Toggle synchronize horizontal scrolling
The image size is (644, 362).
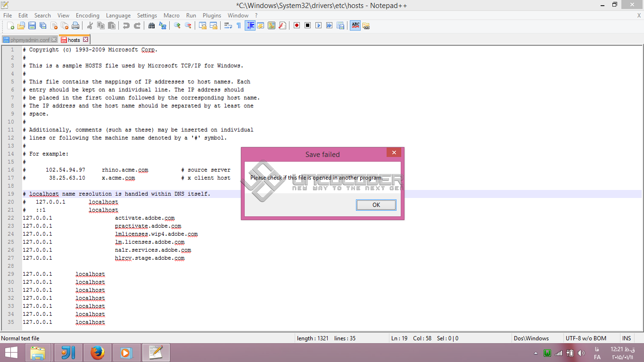(x=213, y=25)
